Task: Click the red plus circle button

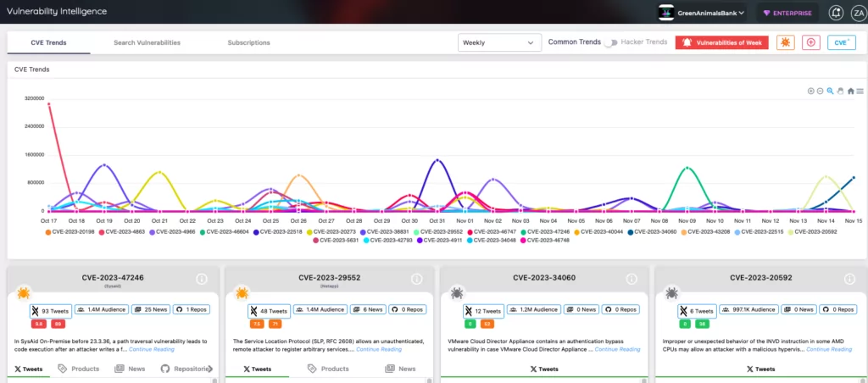Action: click(811, 42)
